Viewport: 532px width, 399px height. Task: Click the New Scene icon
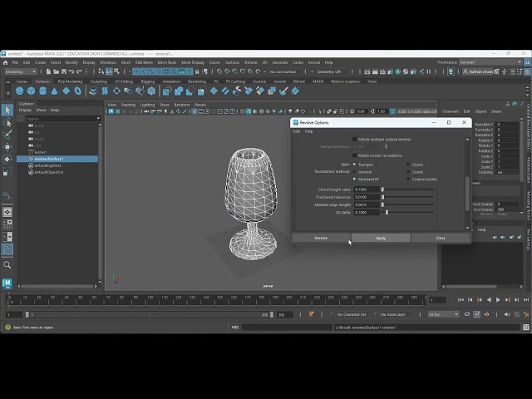point(48,71)
